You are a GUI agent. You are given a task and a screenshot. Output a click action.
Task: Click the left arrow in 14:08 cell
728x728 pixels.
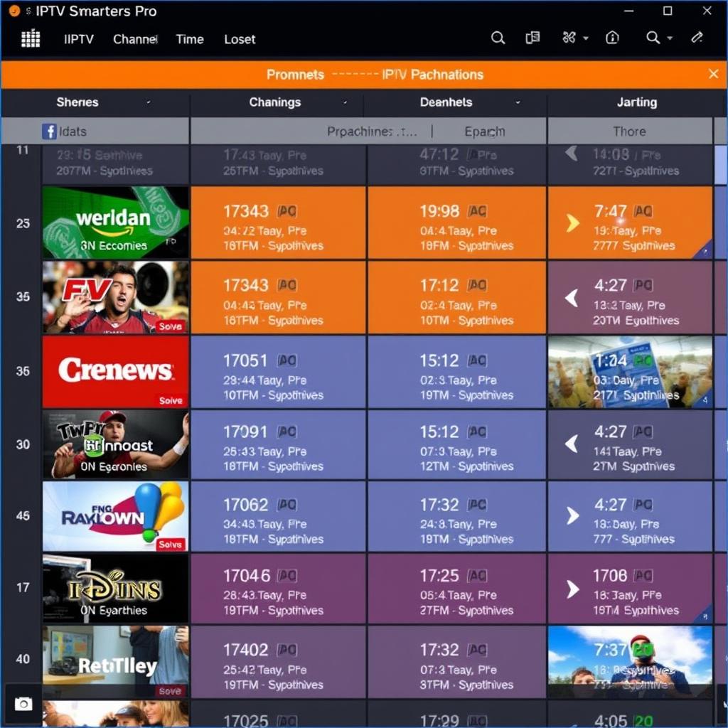(x=572, y=154)
